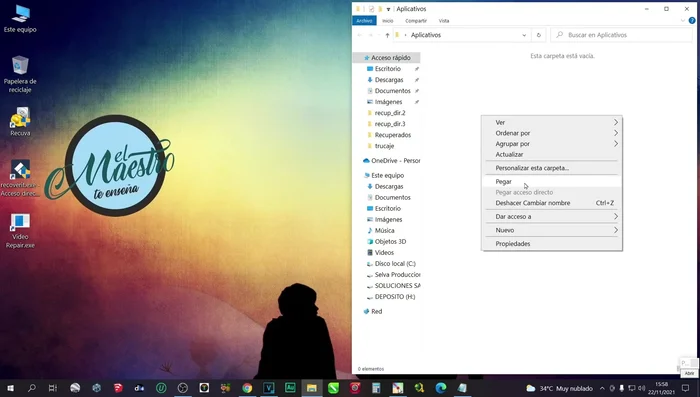Select Video Repair.exe desktop shortcut
Screen dimensions: 700x397
[x=20, y=231]
